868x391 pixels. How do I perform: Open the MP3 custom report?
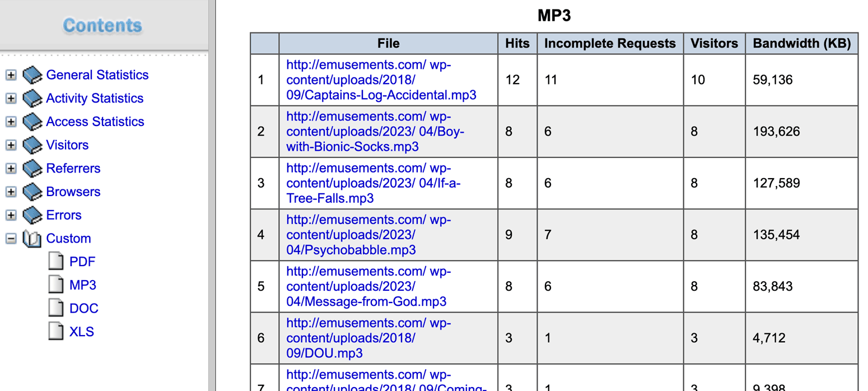coord(83,285)
